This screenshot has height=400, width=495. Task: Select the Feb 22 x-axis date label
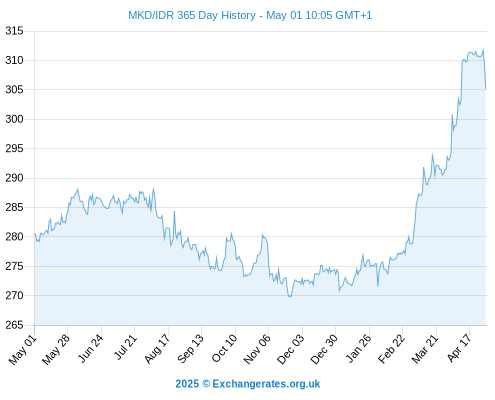point(391,349)
